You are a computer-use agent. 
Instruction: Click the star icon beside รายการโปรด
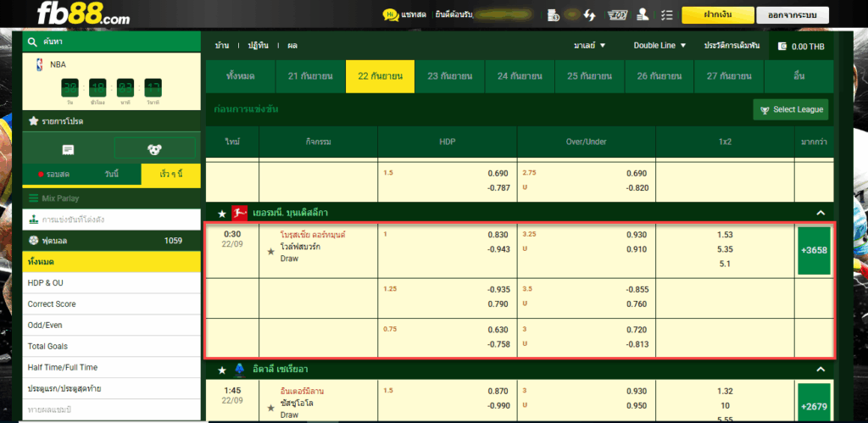point(33,120)
